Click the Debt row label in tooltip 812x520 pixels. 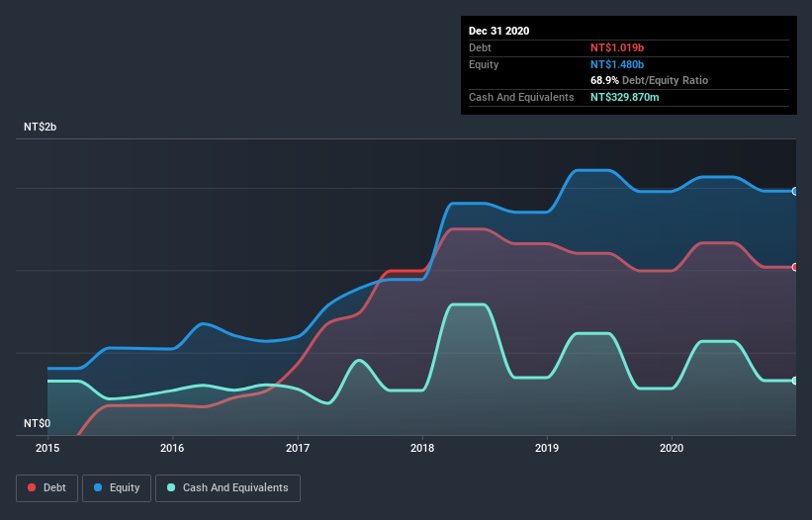point(480,48)
